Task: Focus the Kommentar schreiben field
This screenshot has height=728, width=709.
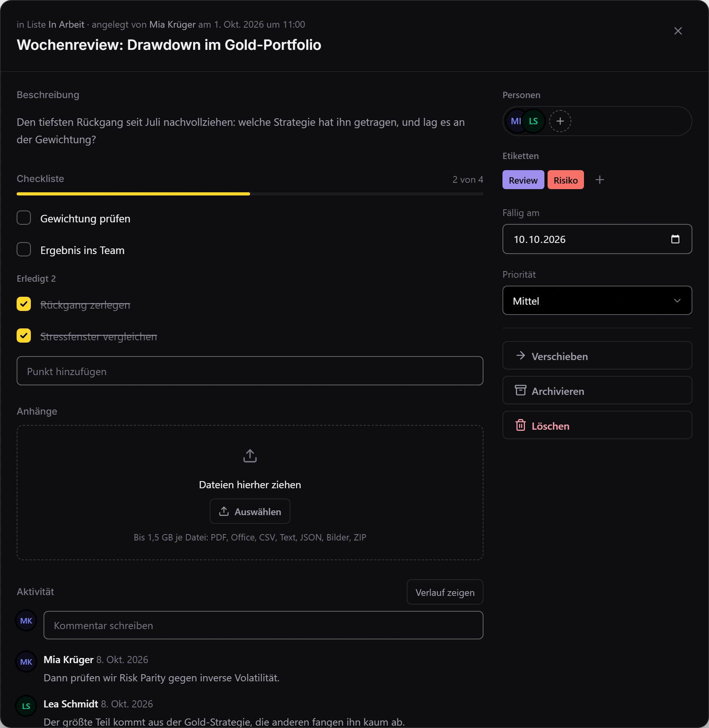Action: pos(263,626)
